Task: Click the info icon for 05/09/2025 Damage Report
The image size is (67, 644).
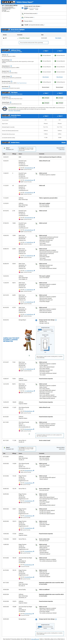Action: (x=36, y=619)
